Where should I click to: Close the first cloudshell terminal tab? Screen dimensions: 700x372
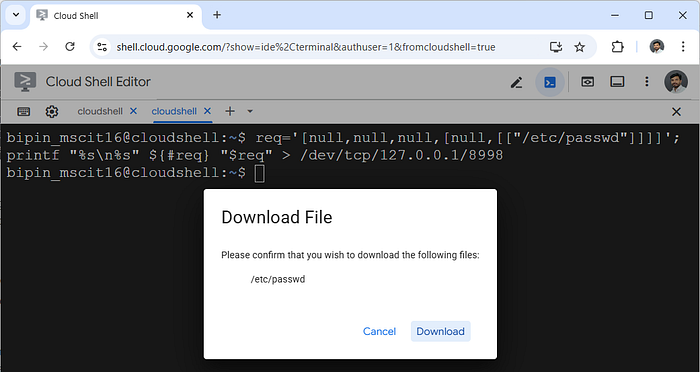[x=133, y=111]
